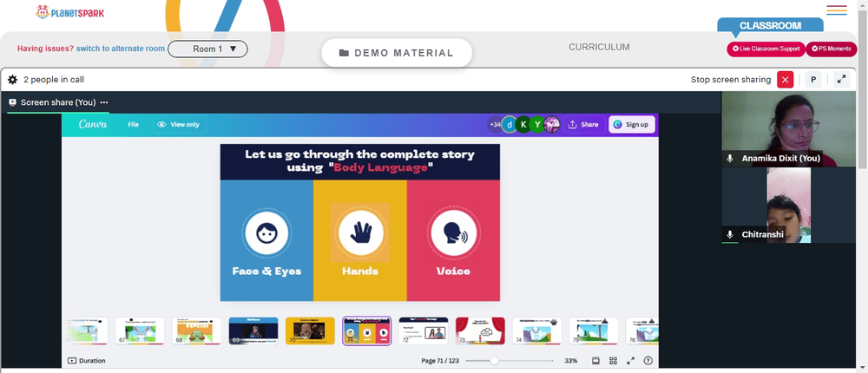The height and width of the screenshot is (373, 868).
Task: Open slide thumbnail 68
Action: (196, 331)
